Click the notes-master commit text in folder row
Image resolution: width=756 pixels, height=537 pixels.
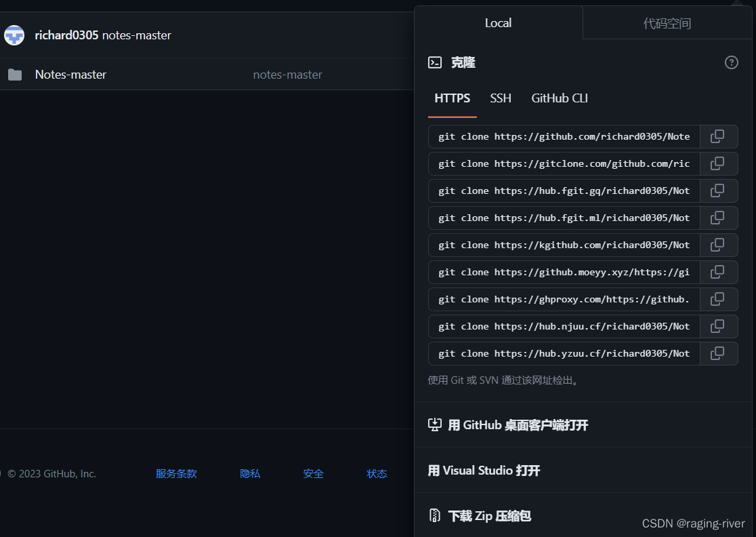click(x=287, y=75)
